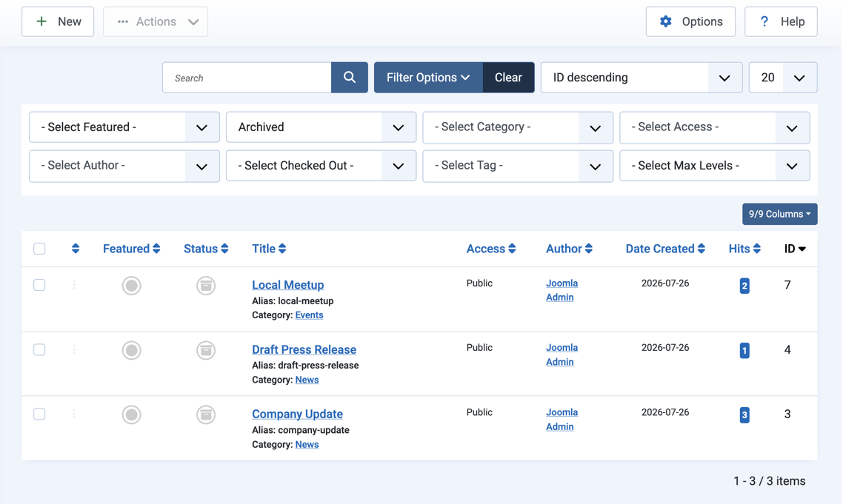Image resolution: width=843 pixels, height=504 pixels.
Task: Click the New button
Action: (x=58, y=21)
